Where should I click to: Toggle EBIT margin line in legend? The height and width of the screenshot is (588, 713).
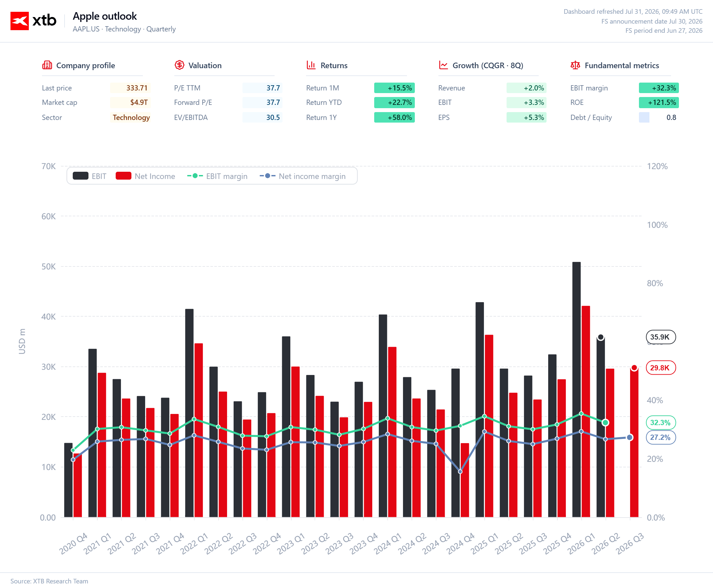click(217, 176)
